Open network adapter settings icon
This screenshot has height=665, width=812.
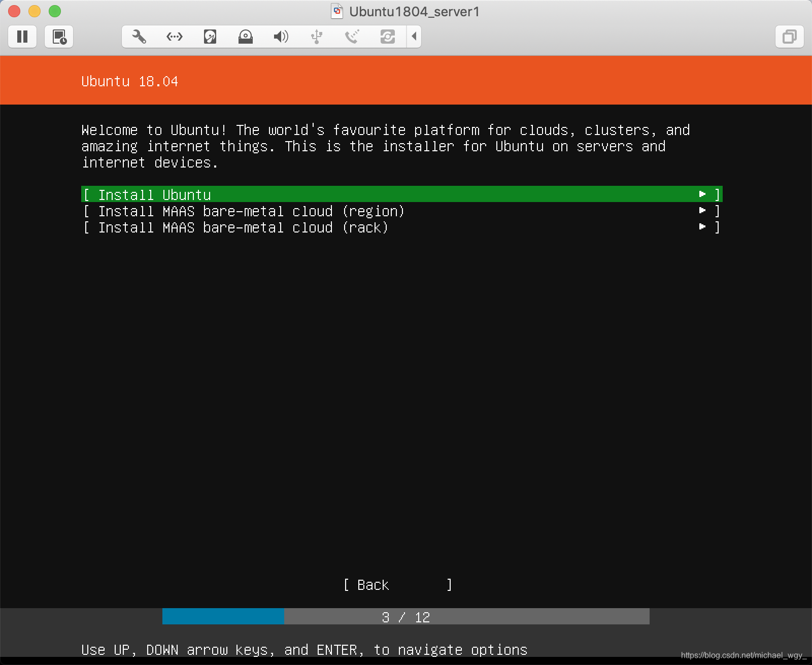175,37
